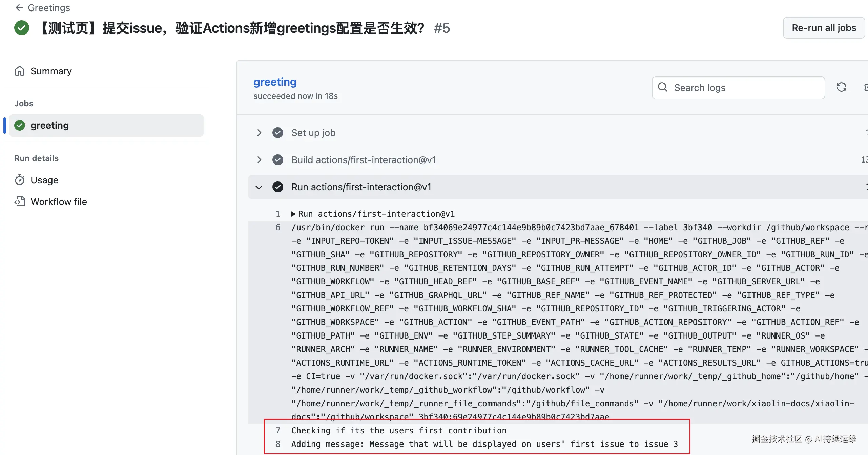Open the greeting job title link

pyautogui.click(x=275, y=82)
